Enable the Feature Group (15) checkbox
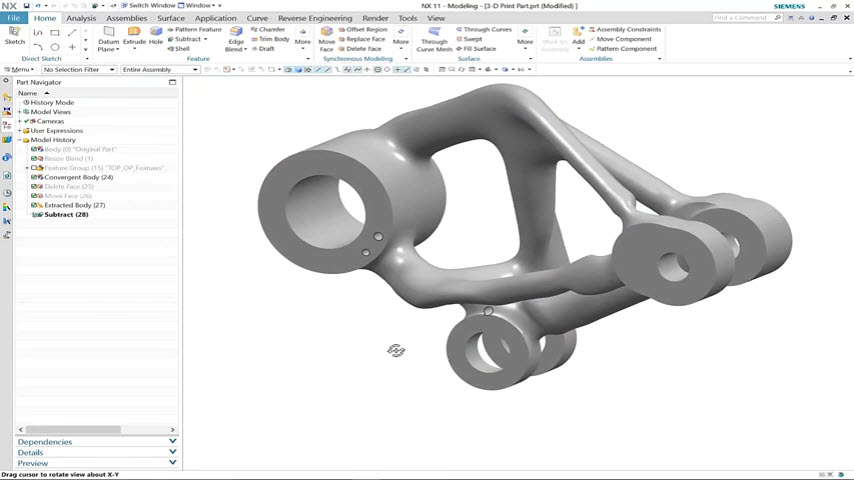The width and height of the screenshot is (854, 480). point(34,168)
